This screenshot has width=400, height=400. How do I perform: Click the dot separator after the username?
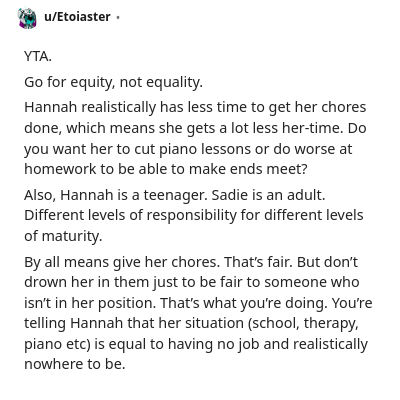pos(117,17)
